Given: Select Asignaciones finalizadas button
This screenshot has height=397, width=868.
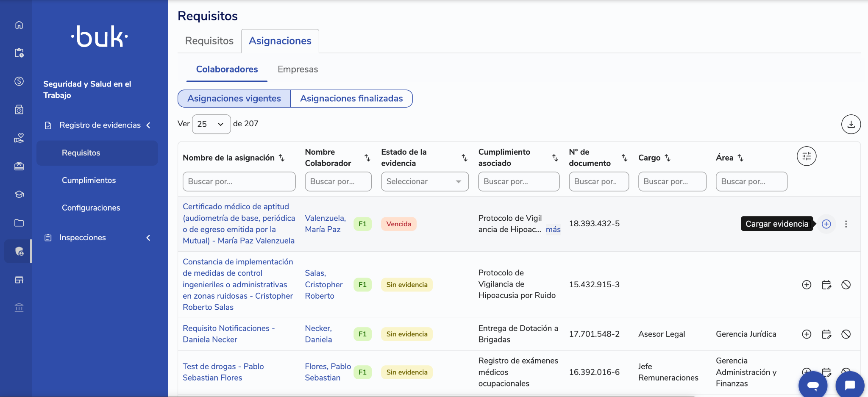Looking at the screenshot, I should (351, 98).
